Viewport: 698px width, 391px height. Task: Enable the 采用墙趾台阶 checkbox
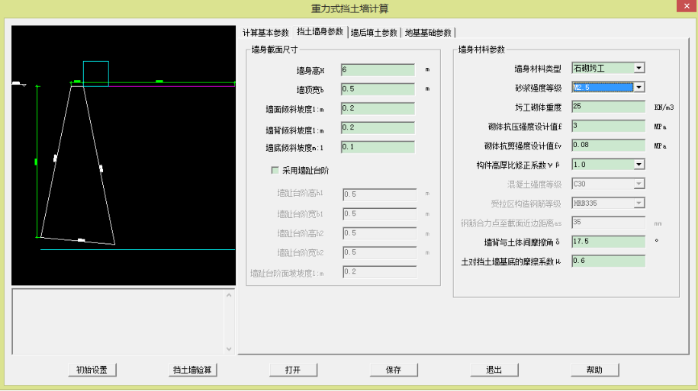click(275, 170)
